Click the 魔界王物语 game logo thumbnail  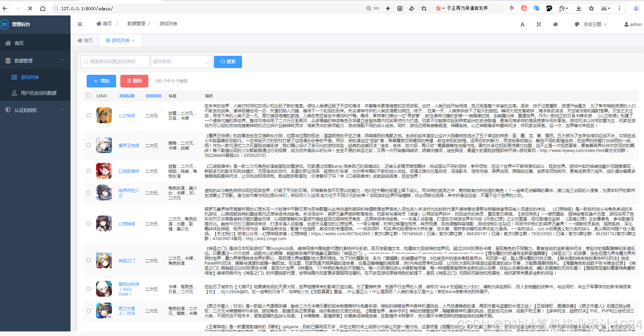[104, 145]
